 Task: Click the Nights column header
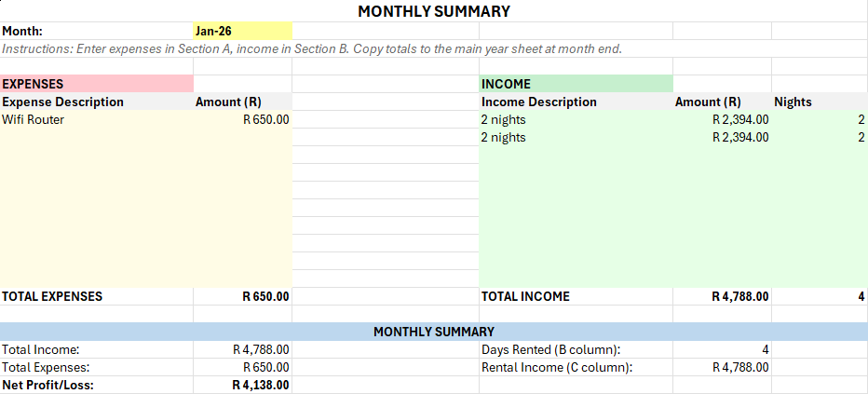coord(793,102)
